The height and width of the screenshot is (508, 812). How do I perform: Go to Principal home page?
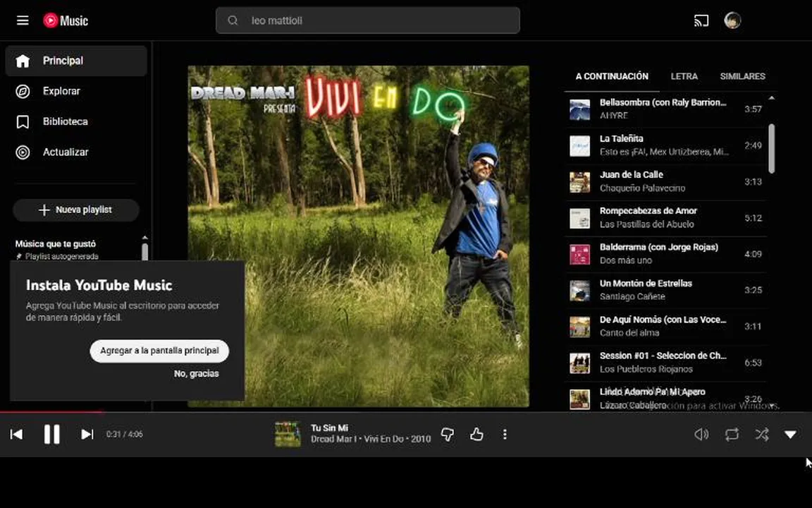(76, 61)
